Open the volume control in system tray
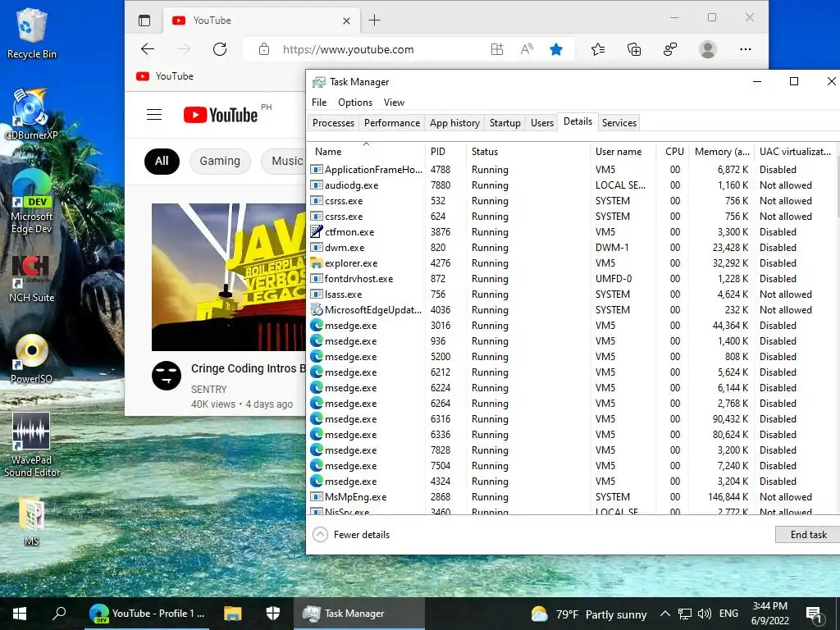Image resolution: width=840 pixels, height=630 pixels. [705, 614]
